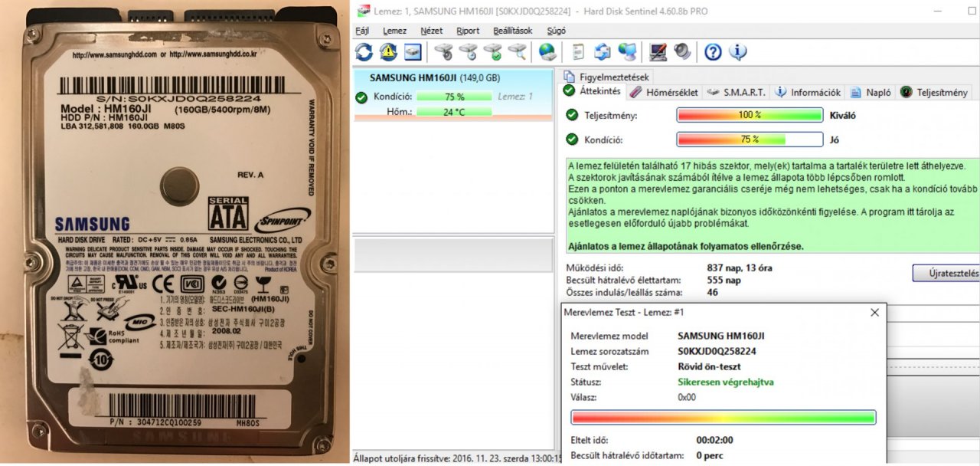Open the report document toolbar icon

point(579,52)
